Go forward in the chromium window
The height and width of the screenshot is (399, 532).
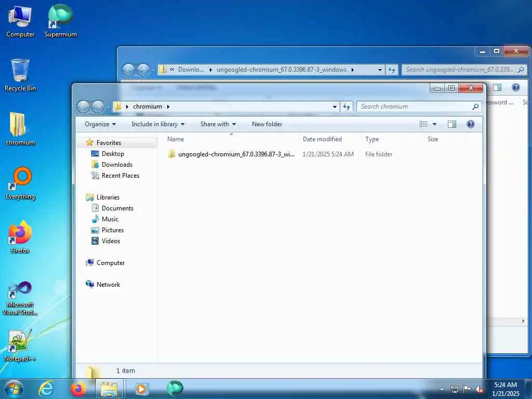(x=98, y=107)
